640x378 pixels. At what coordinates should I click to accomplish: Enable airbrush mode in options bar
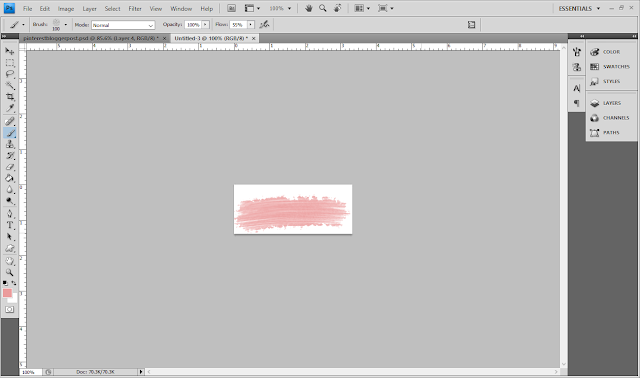pos(264,24)
